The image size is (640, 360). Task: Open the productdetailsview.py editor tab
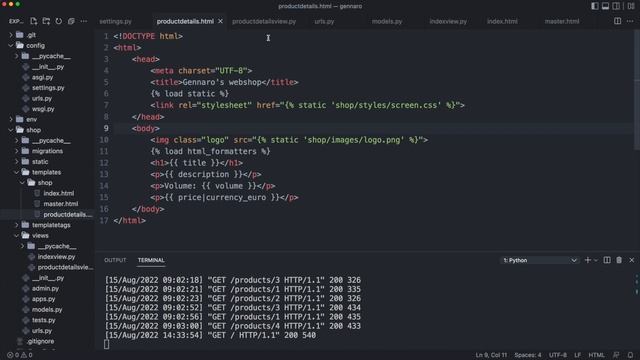(x=264, y=21)
